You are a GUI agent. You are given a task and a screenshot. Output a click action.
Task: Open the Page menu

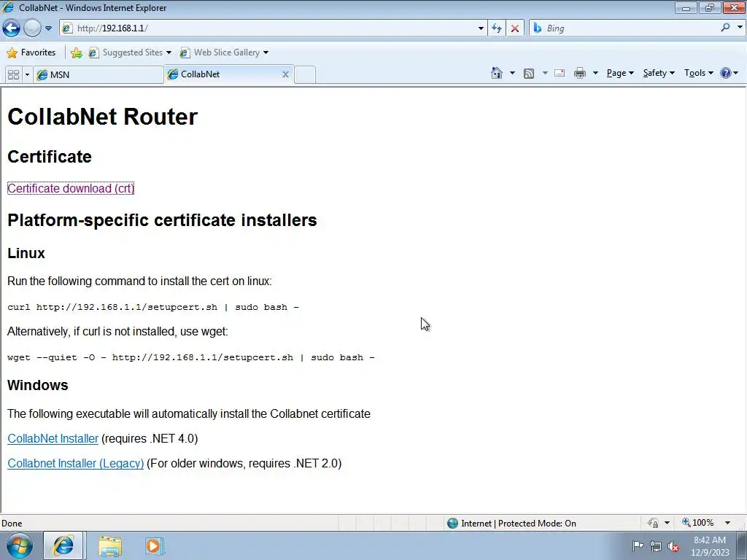(x=620, y=73)
